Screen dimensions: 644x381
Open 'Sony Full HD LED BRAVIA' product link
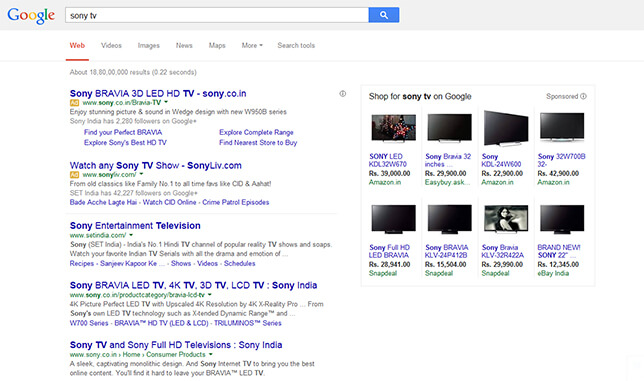(389, 251)
